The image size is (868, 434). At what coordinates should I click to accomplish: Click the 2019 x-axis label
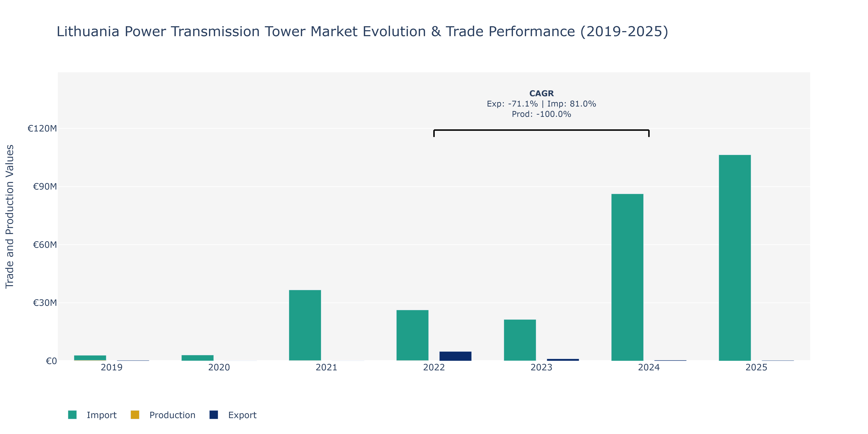tap(112, 367)
